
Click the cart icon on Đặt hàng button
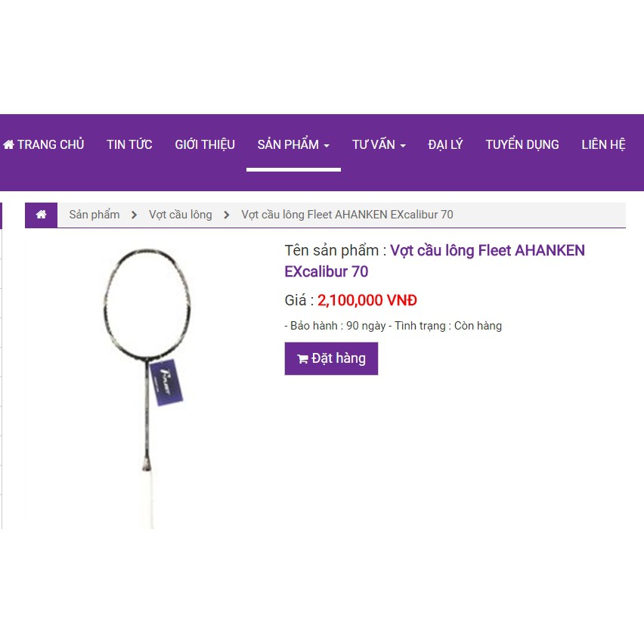302,359
